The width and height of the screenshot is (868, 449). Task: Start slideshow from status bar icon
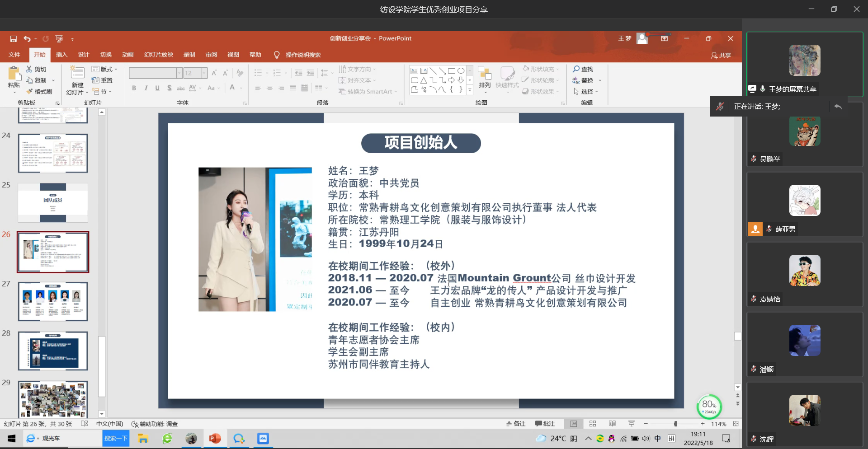pos(632,424)
